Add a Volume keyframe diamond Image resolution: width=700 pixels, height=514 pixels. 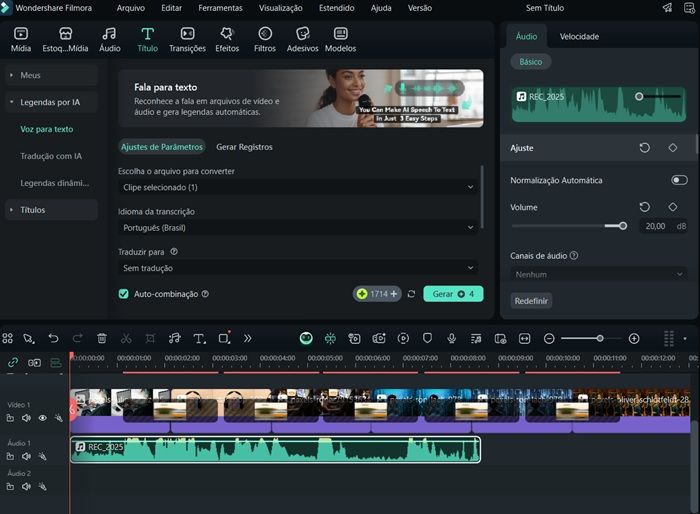pos(673,207)
